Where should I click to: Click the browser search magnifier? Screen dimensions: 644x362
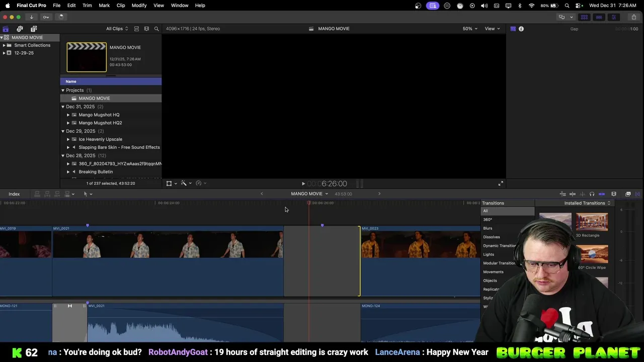point(156,29)
